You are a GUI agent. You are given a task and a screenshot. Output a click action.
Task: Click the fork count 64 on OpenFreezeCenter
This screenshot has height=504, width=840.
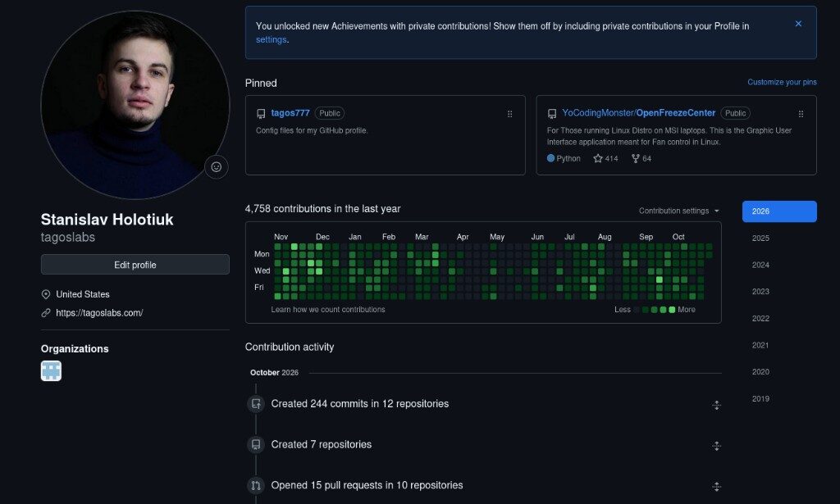[641, 158]
